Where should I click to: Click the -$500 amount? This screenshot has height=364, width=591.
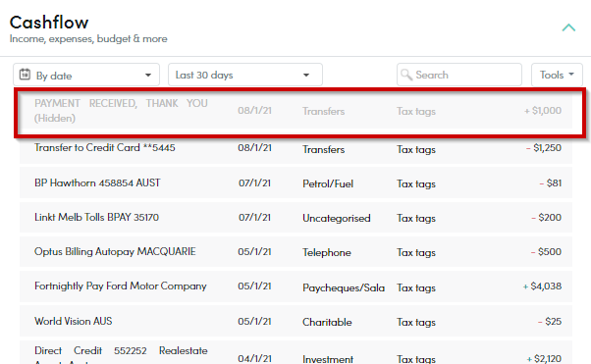[546, 251]
